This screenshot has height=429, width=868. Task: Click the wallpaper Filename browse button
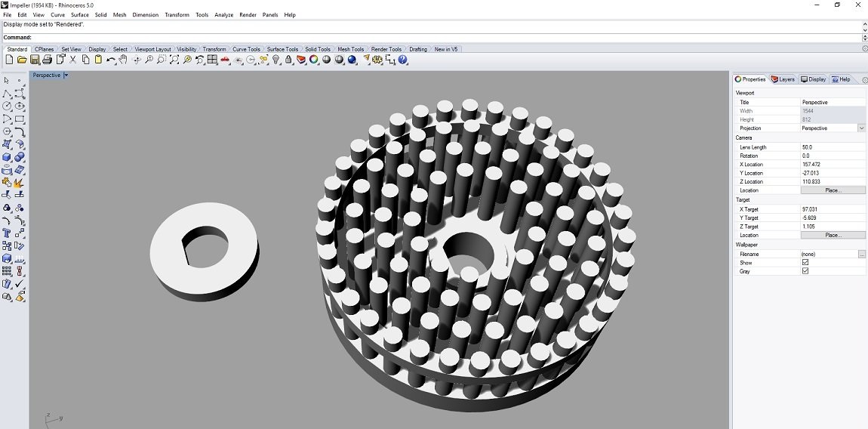tap(861, 254)
